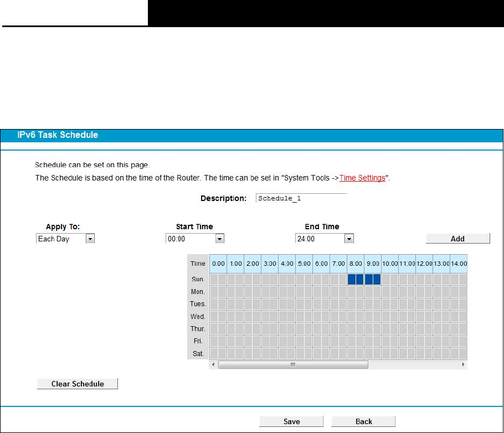This screenshot has width=504, height=433.
Task: Toggle Sunday 8:00 first half-hour cell
Action: click(x=352, y=279)
